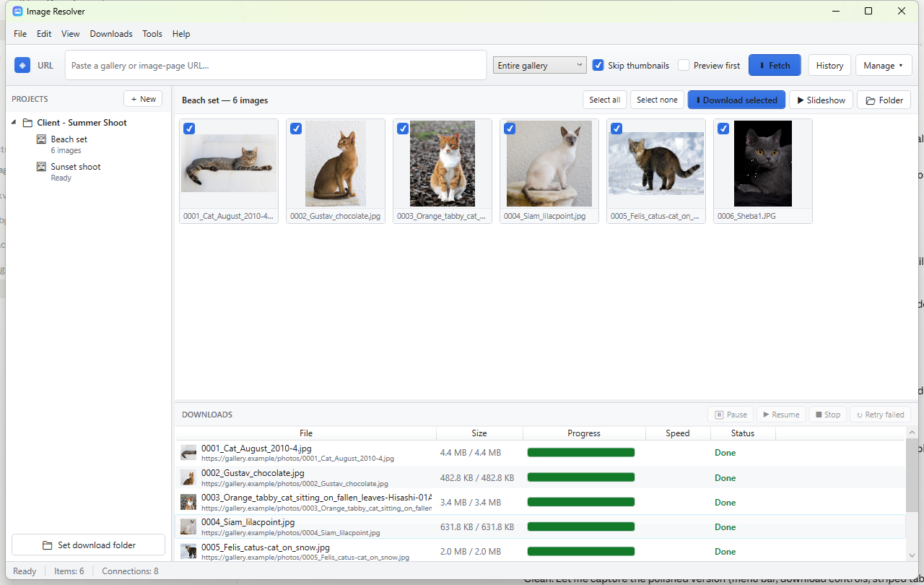
Task: Uncheck the 0005_Felis_catus image checkbox
Action: point(616,129)
